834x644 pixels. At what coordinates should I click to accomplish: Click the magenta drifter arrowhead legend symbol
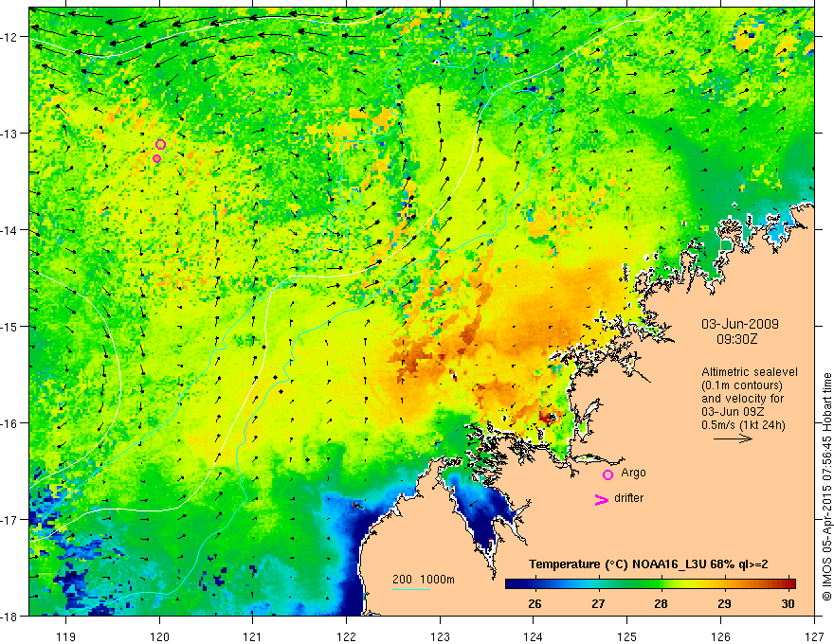(x=602, y=499)
